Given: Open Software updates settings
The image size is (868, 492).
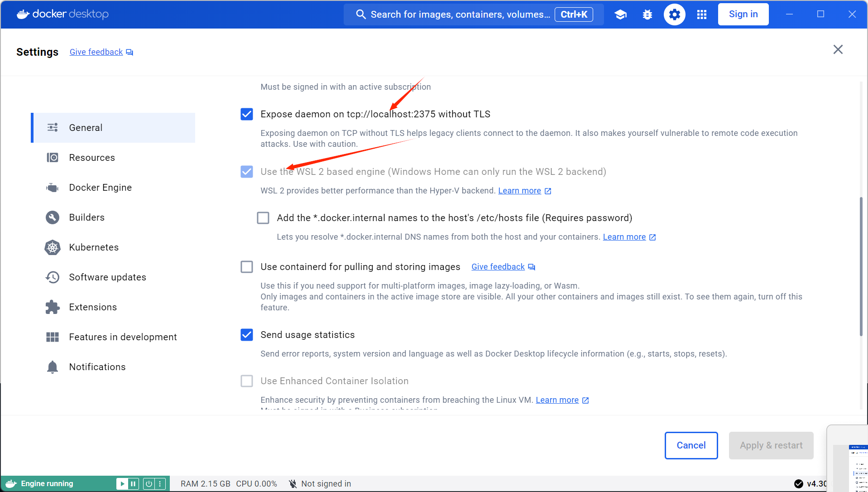Looking at the screenshot, I should click(113, 277).
